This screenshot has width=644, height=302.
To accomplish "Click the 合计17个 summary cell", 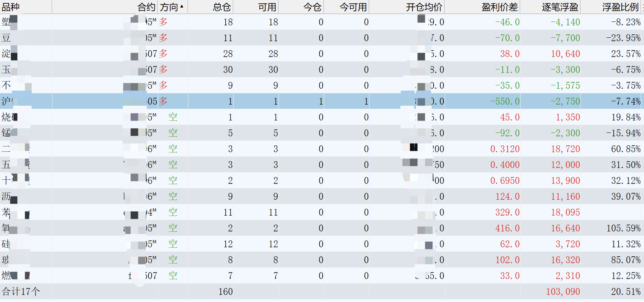I will coord(21,291).
